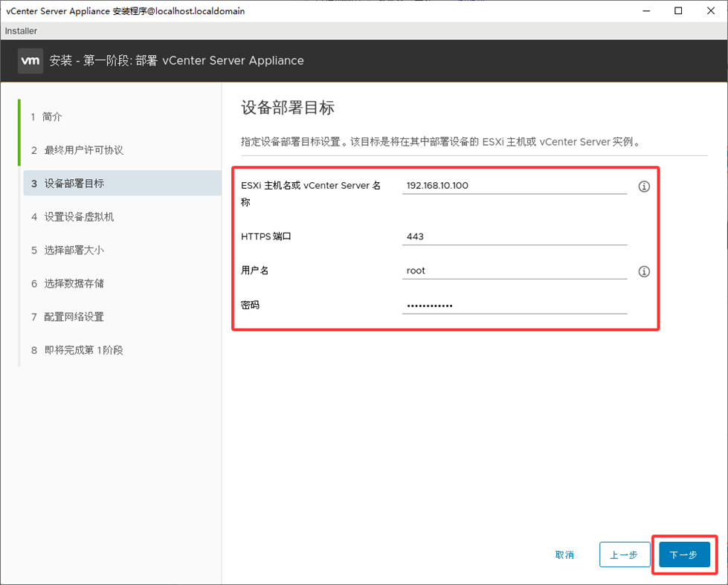The image size is (728, 585).
Task: Open step 4 设置设备虚拟机
Action: click(79, 217)
